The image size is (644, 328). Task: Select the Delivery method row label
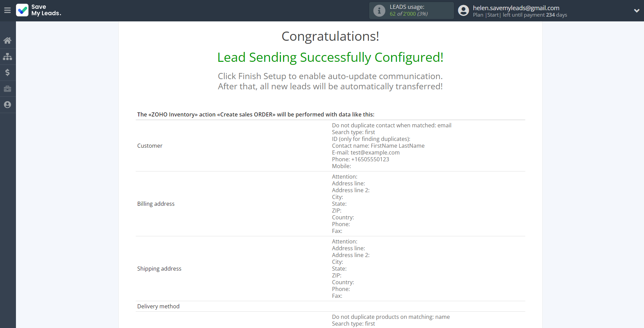(x=158, y=306)
